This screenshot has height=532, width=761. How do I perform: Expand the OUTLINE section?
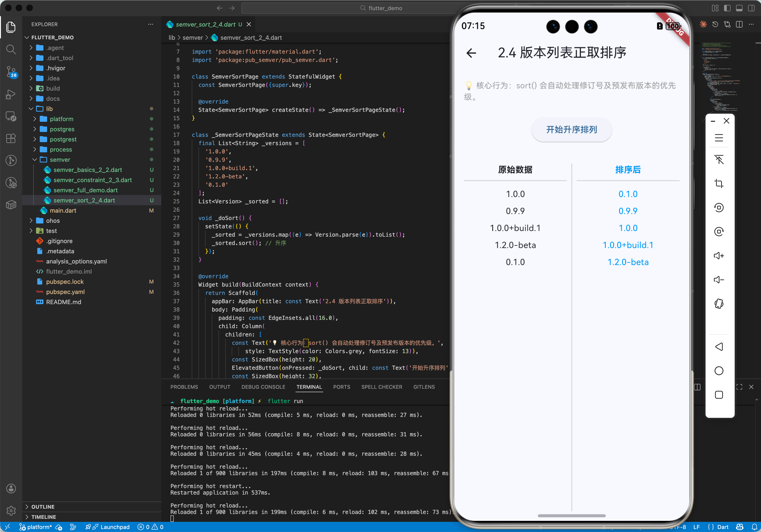43,507
